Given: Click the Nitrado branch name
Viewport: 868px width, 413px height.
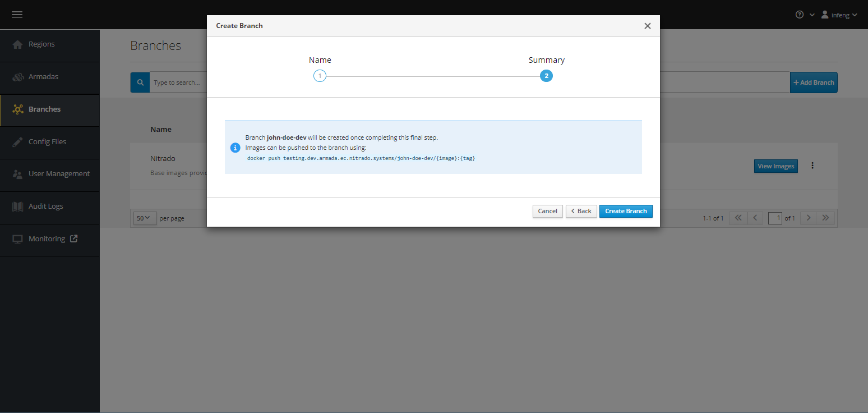Looking at the screenshot, I should (x=163, y=159).
